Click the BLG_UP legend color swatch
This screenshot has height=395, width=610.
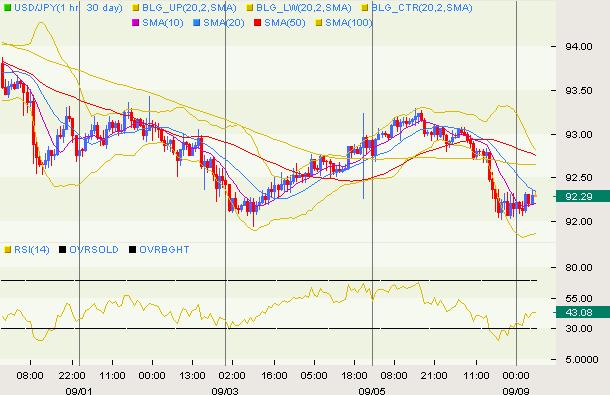(136, 8)
